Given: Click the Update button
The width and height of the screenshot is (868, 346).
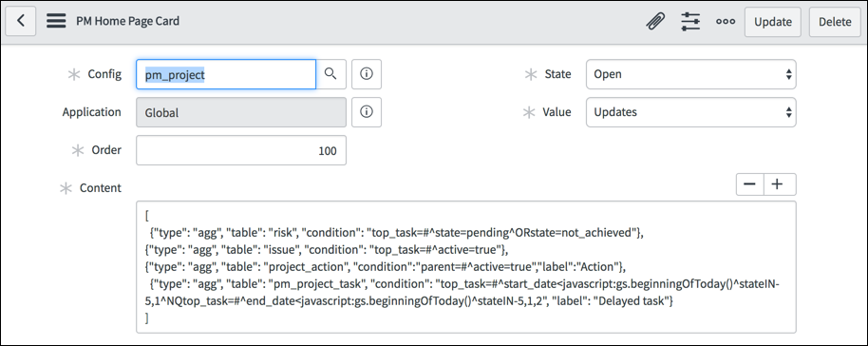Looking at the screenshot, I should pyautogui.click(x=773, y=22).
